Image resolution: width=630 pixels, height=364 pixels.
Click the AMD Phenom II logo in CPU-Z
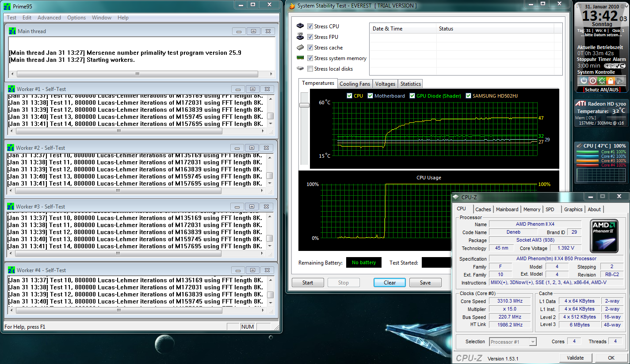click(x=604, y=236)
